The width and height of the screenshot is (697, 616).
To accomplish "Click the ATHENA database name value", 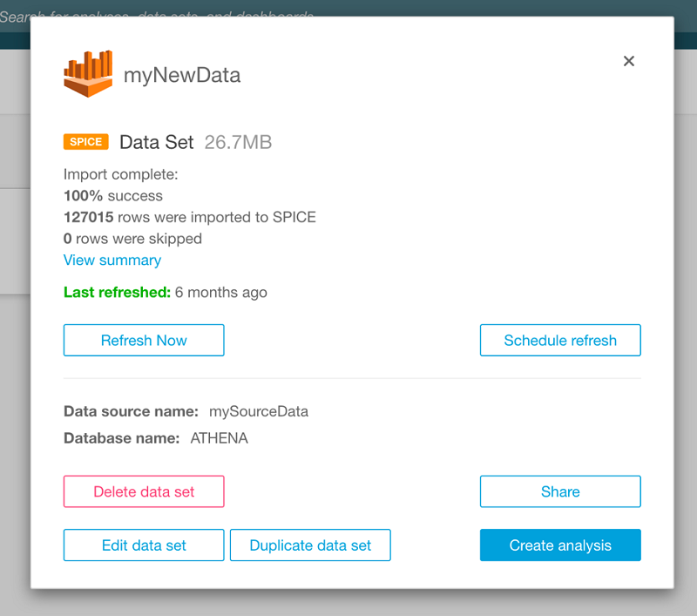I will 220,438.
